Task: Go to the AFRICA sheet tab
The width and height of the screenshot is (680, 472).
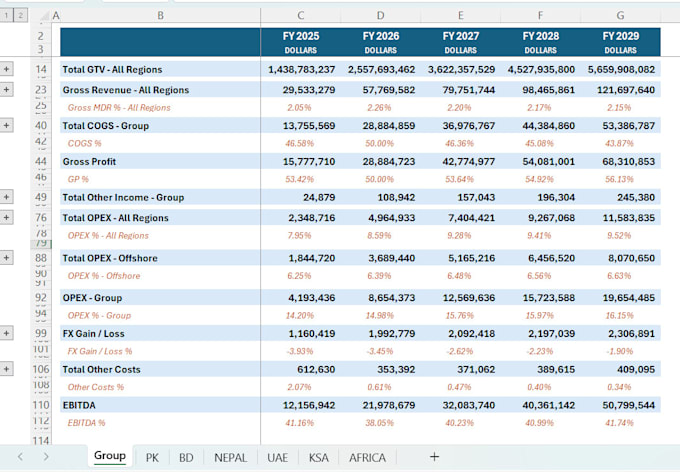Action: (367, 457)
